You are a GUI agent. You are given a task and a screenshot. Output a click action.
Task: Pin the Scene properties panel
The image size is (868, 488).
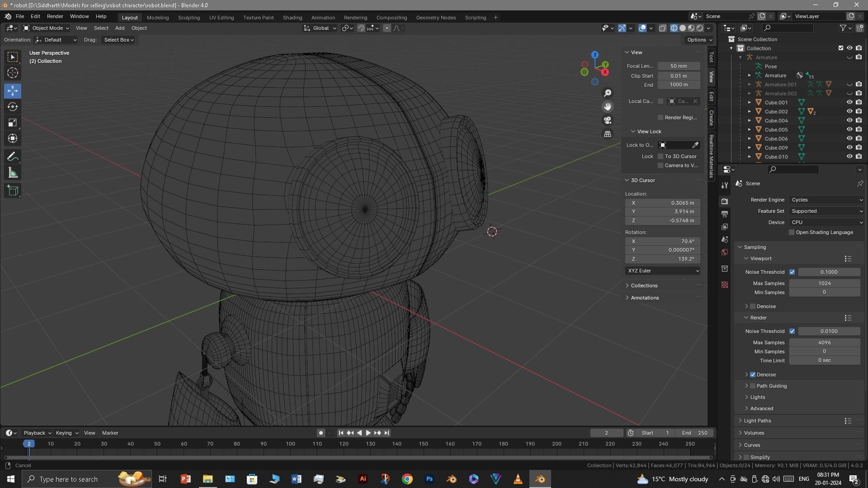(x=860, y=183)
